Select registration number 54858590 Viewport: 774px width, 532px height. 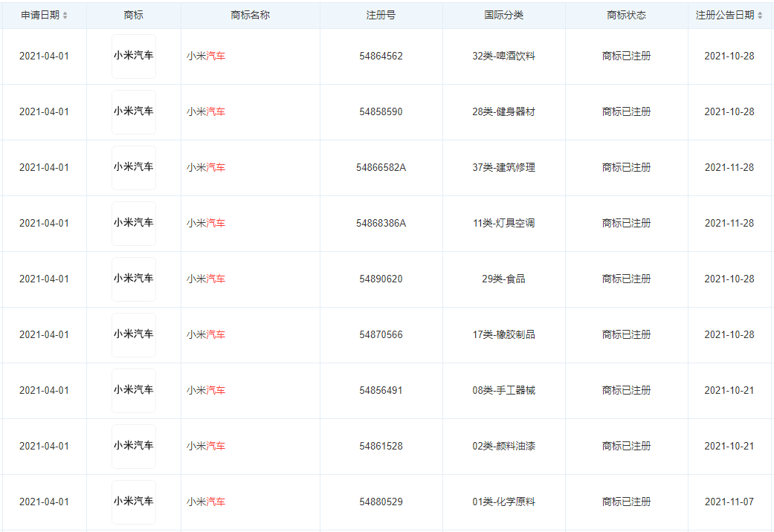[x=381, y=112]
